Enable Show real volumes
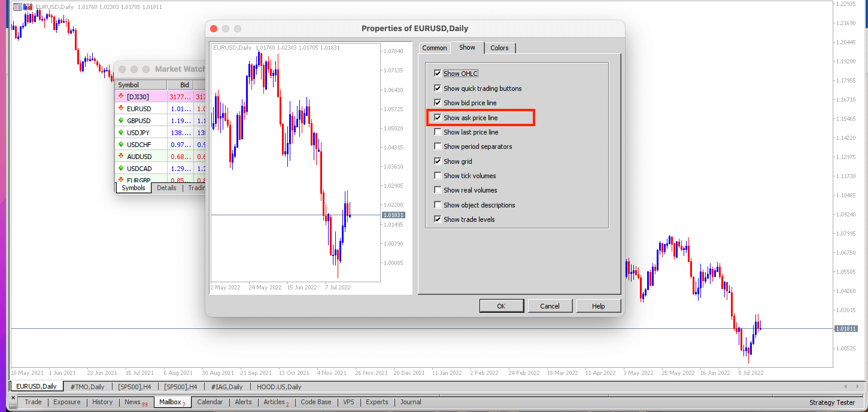Screen dimensions: 868x412 coord(438,190)
